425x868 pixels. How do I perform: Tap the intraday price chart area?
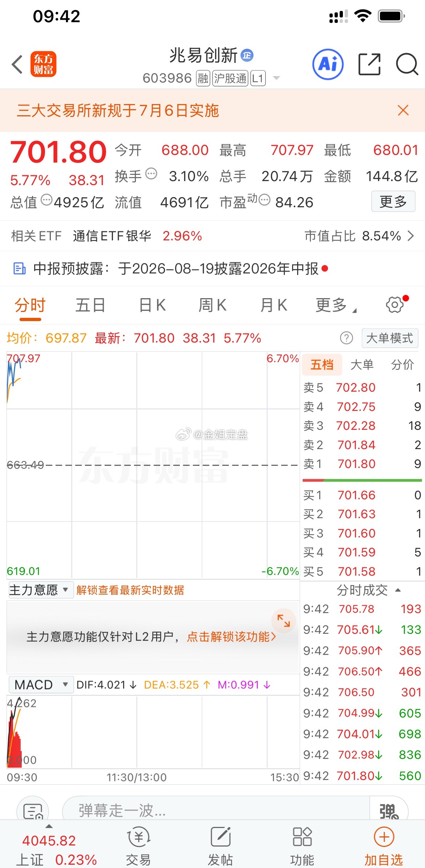[x=153, y=465]
